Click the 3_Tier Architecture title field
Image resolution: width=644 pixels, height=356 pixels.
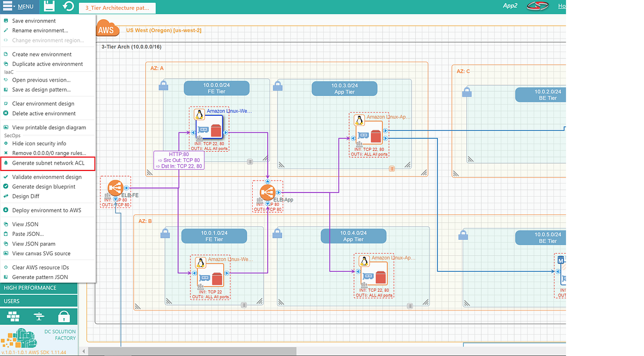pyautogui.click(x=117, y=8)
